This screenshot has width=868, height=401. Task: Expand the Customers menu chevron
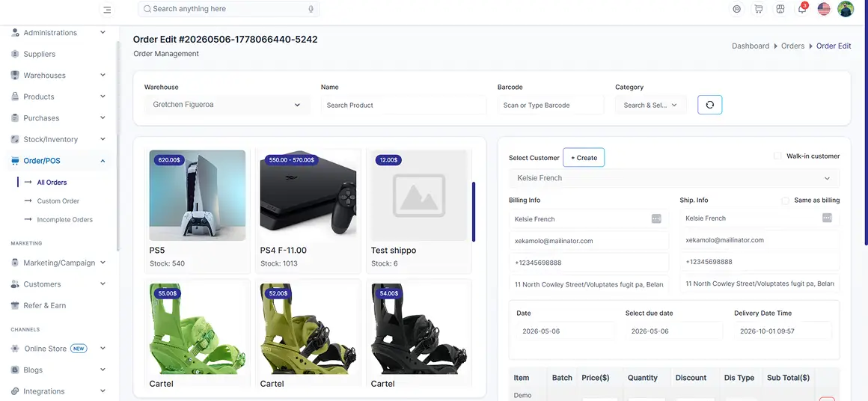pos(103,284)
